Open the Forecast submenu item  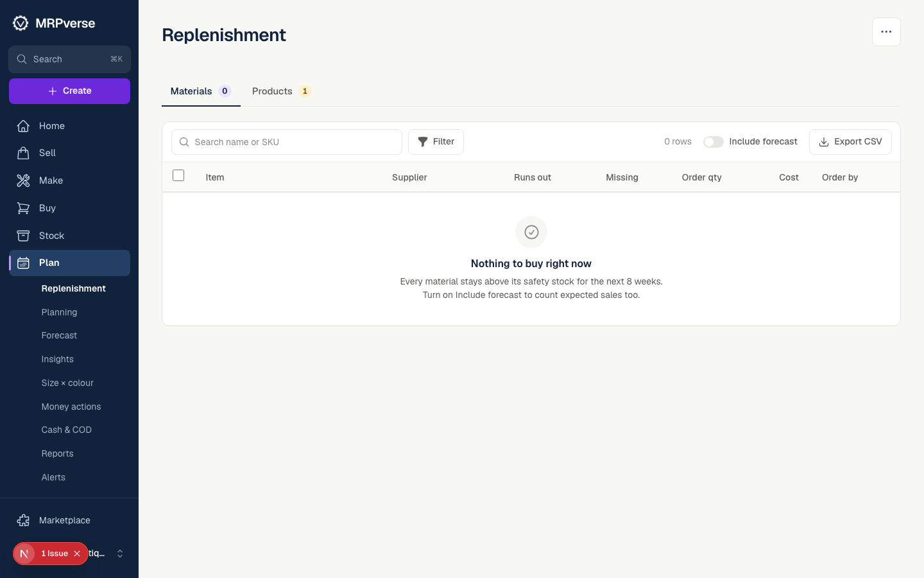59,335
